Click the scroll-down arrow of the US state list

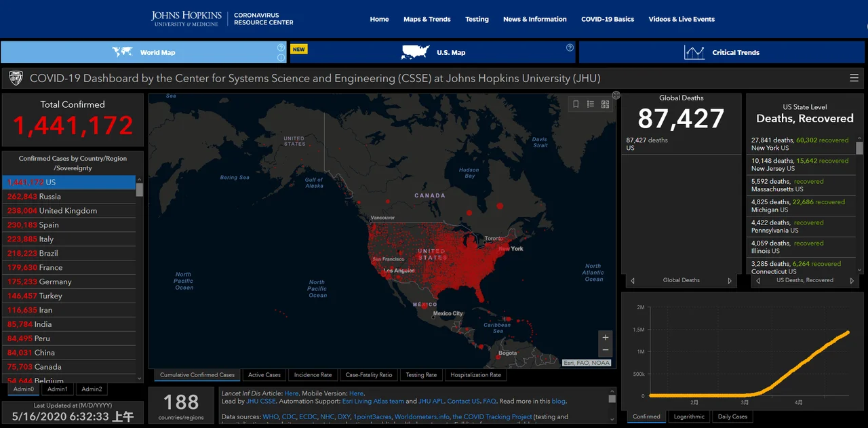859,270
